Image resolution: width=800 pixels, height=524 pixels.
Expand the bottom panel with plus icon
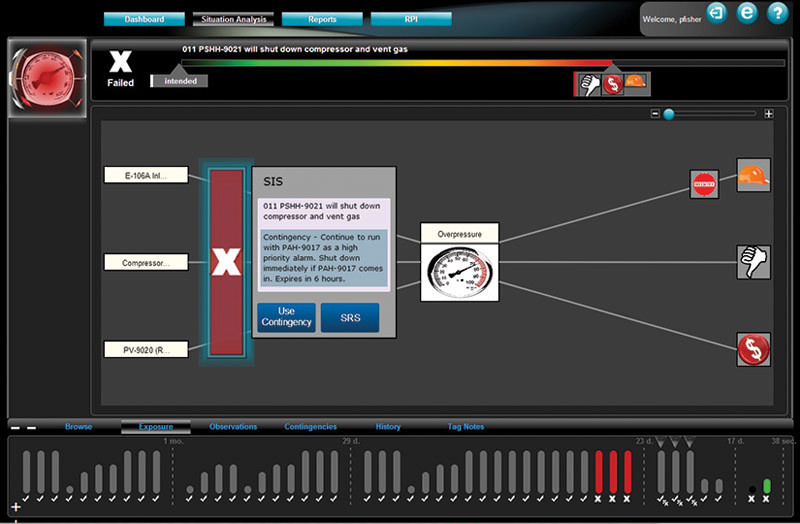tap(16, 507)
